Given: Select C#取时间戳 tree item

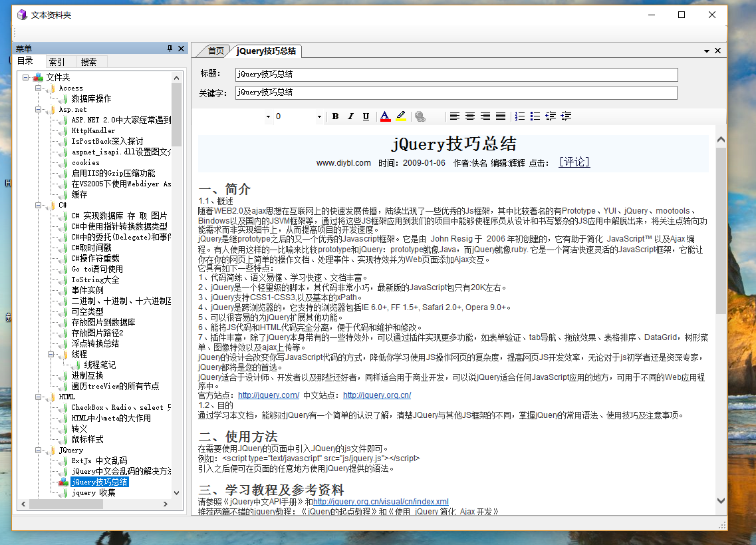Looking at the screenshot, I should point(92,248).
